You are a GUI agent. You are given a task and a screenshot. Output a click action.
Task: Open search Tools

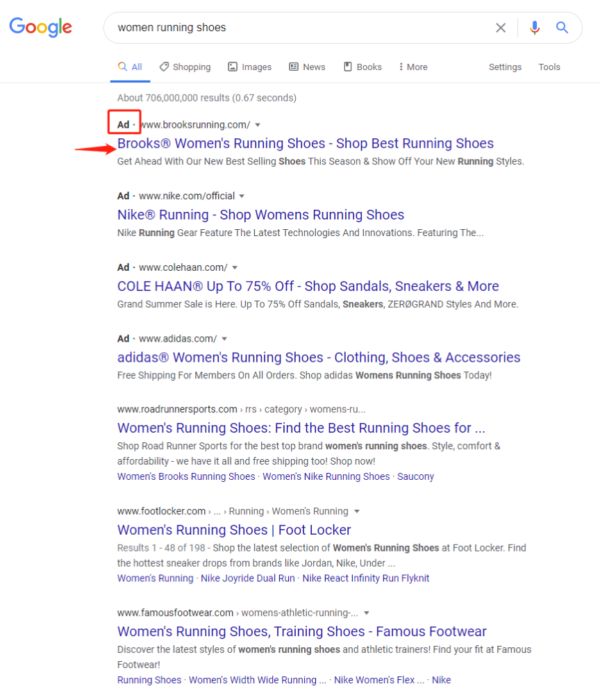pos(549,67)
